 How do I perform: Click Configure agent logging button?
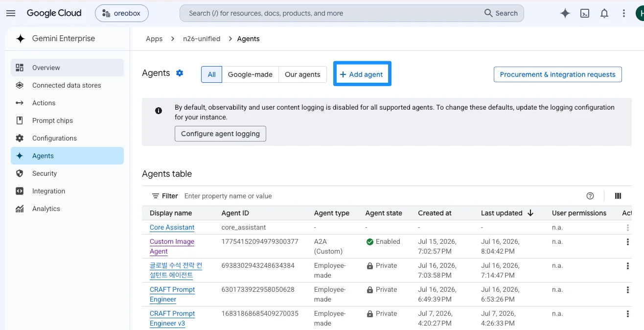[x=220, y=134]
